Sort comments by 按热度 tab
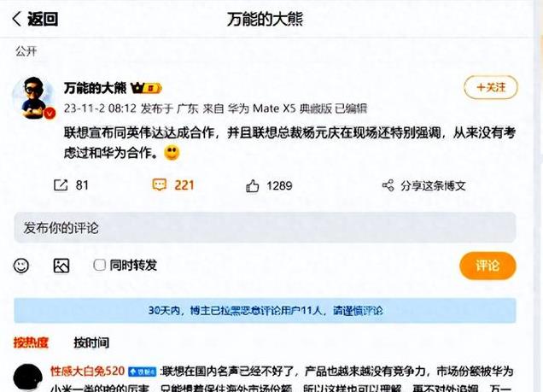Screen dimensions: 543x392 coord(31,342)
